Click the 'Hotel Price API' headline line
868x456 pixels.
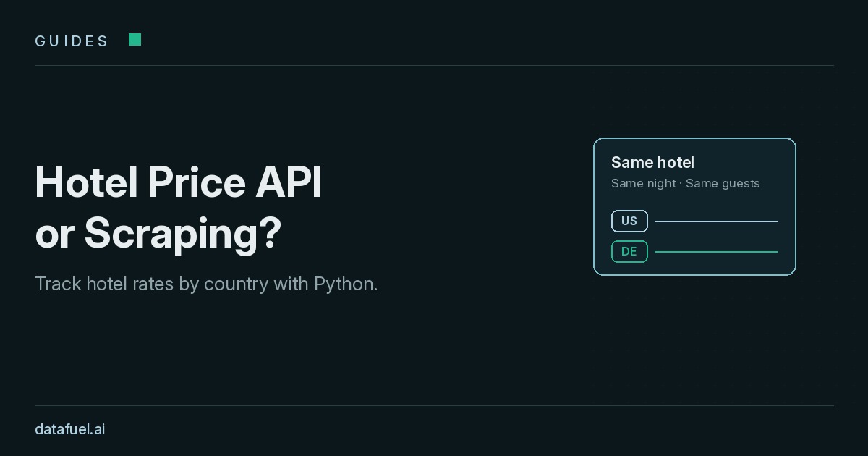[x=178, y=182]
